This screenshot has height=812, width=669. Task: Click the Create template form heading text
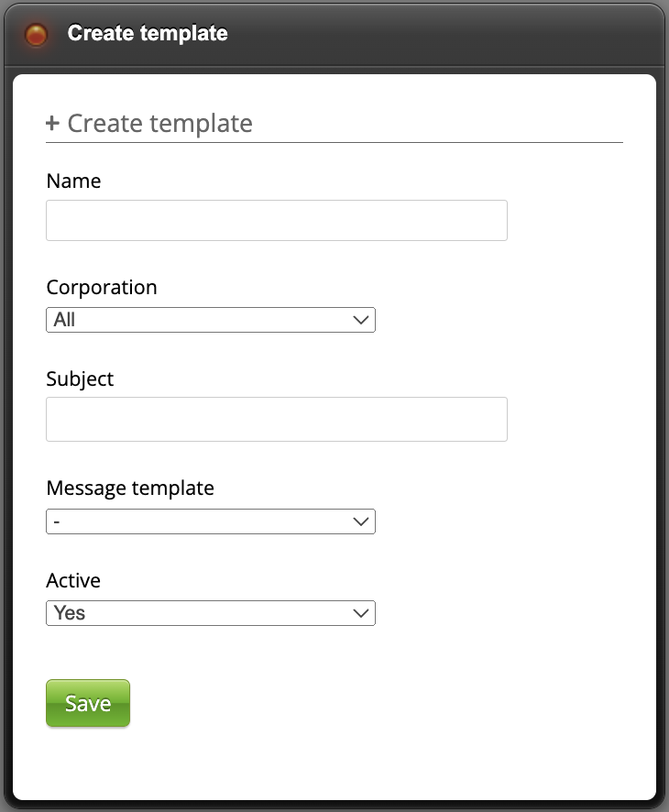pos(160,123)
